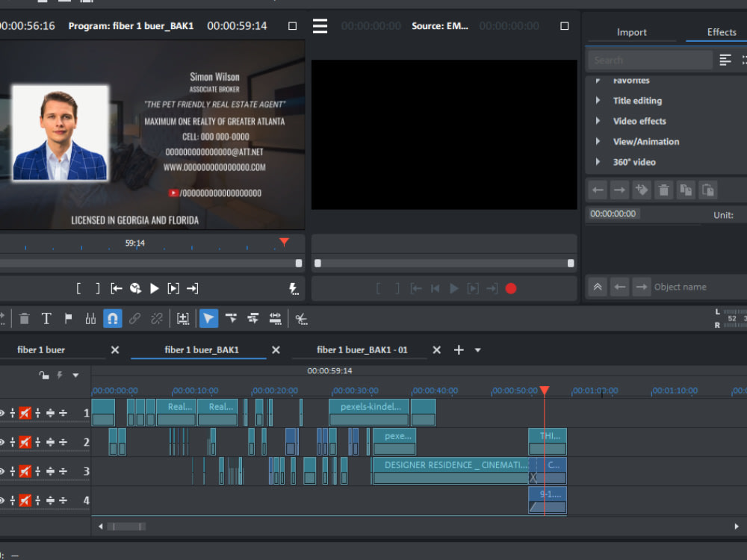Image resolution: width=747 pixels, height=560 pixels.
Task: Expand the 360° video category
Action: click(598, 162)
